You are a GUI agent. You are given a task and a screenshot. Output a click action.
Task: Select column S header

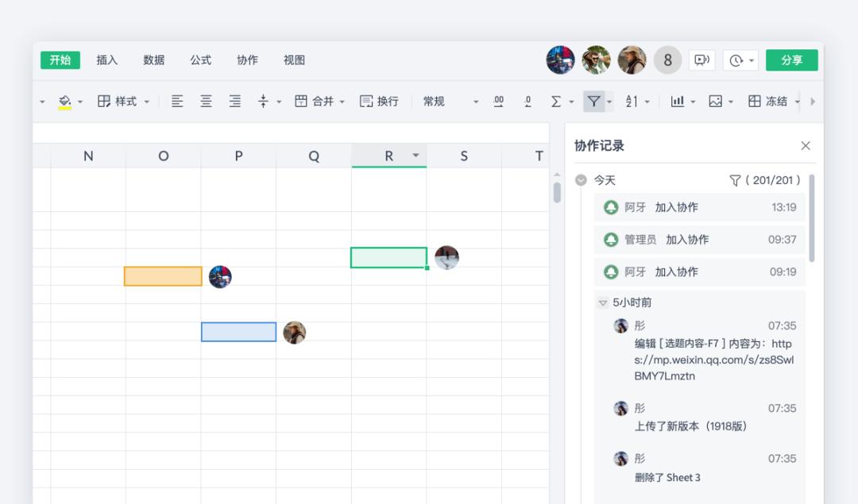[x=464, y=156]
